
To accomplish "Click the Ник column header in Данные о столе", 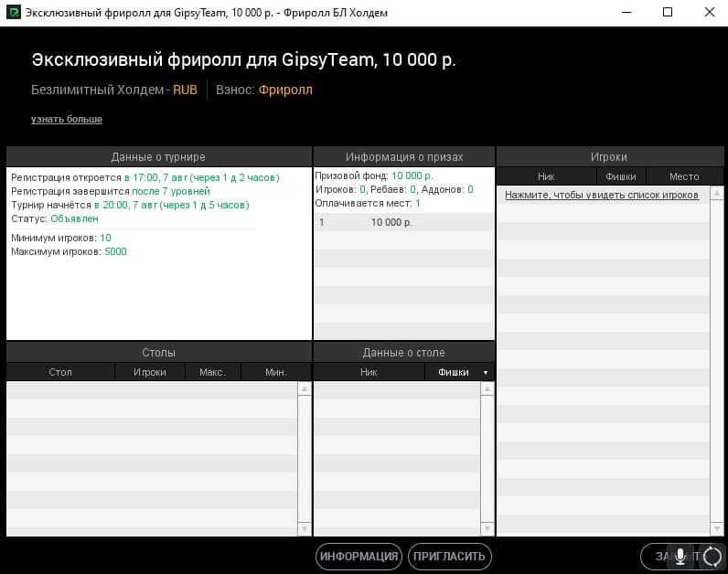I will [369, 372].
